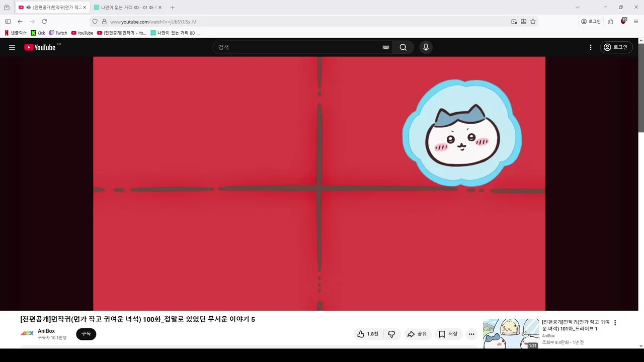Open the AniBox channel avatar

[27, 333]
